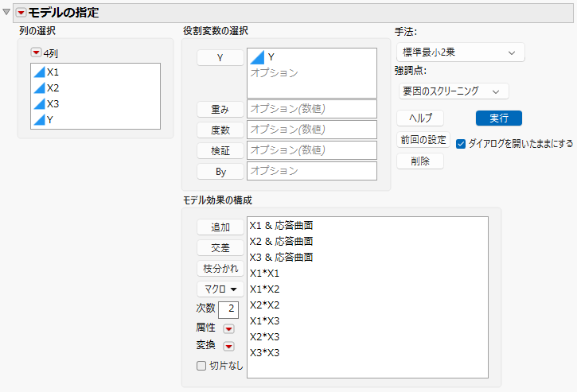Toggle ダイアログを開いたままにする checkbox

(x=461, y=144)
